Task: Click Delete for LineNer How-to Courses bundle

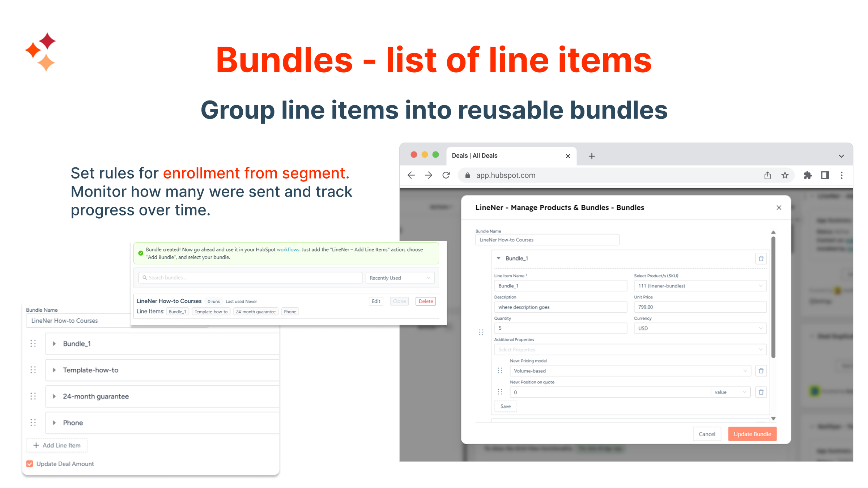Action: (x=426, y=301)
